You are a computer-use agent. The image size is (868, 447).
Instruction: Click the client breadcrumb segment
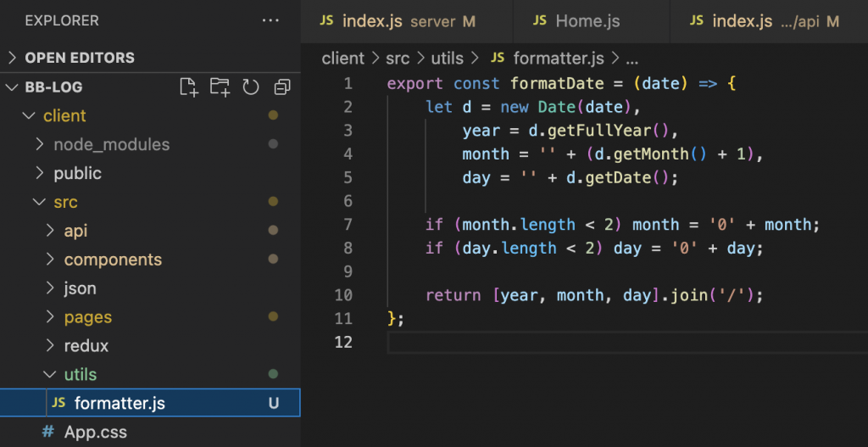click(342, 59)
